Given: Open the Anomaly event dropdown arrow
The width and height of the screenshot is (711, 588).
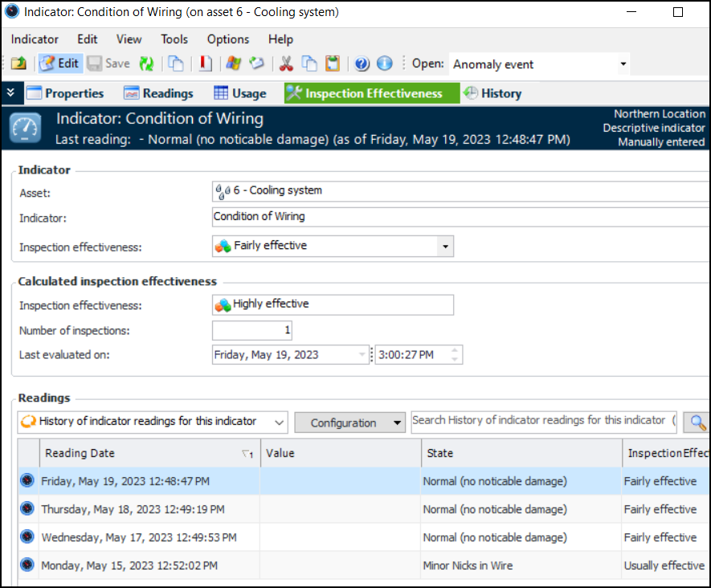Looking at the screenshot, I should [x=623, y=65].
